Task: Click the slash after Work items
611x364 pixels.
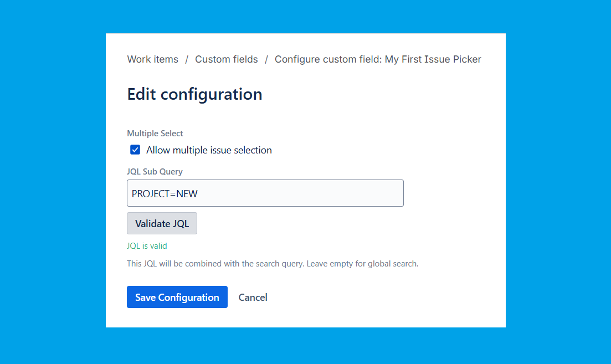Action: point(187,59)
